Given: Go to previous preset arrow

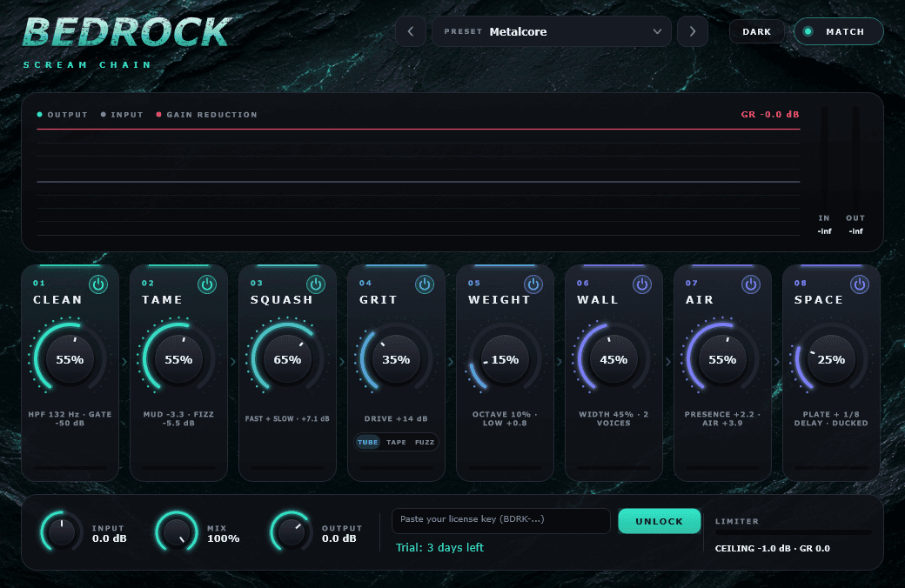Looking at the screenshot, I should pos(411,31).
